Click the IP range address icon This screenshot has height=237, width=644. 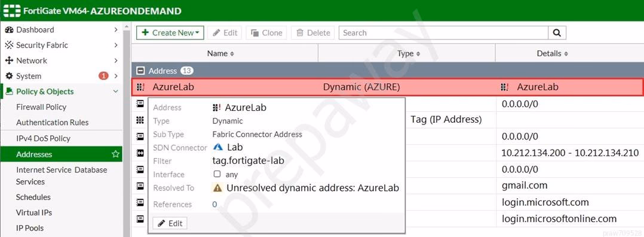pos(140,153)
